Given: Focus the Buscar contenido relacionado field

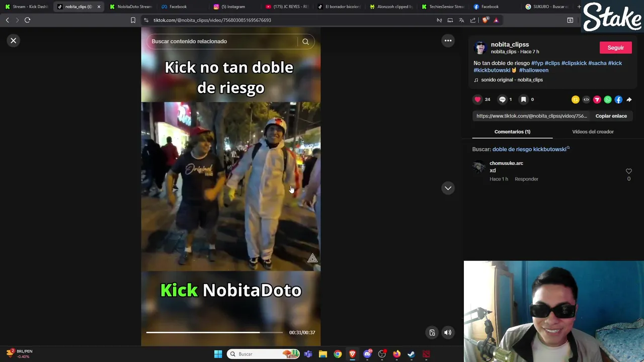Looking at the screenshot, I should click(x=222, y=42).
